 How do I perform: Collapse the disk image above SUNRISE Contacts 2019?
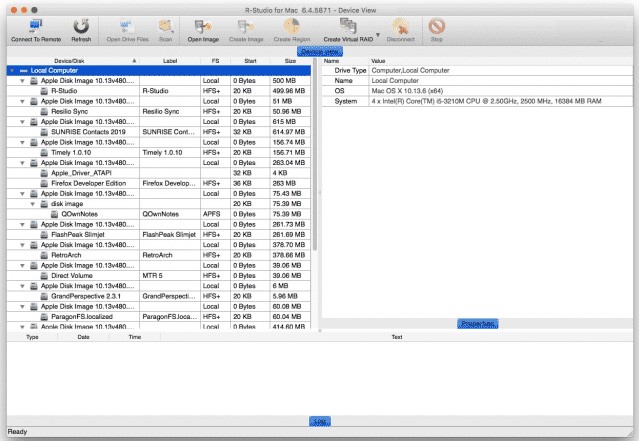coord(22,122)
